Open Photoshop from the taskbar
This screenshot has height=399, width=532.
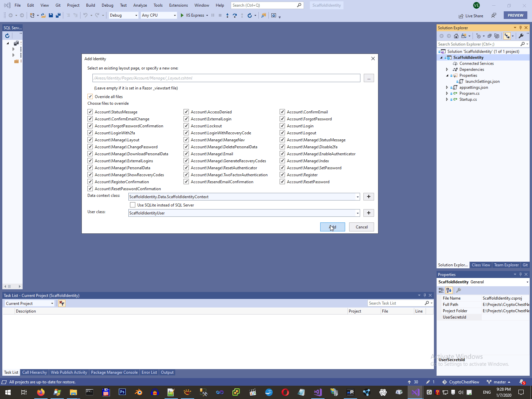pyautogui.click(x=122, y=392)
